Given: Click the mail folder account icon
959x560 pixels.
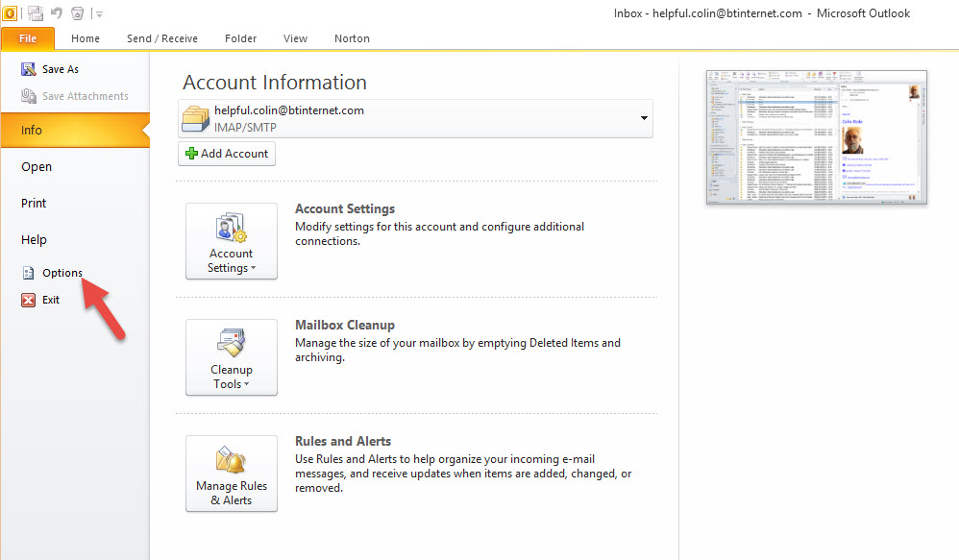Looking at the screenshot, I should pyautogui.click(x=196, y=118).
